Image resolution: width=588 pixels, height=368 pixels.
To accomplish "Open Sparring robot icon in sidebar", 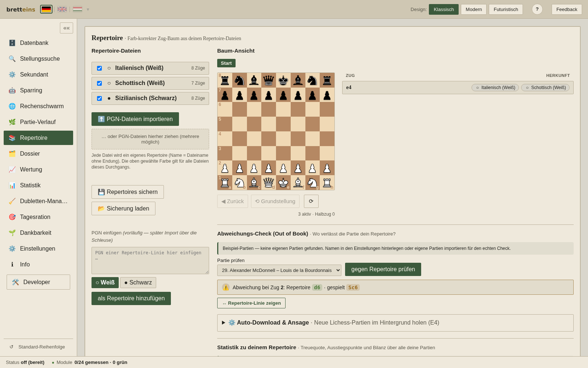I will (x=12, y=91).
